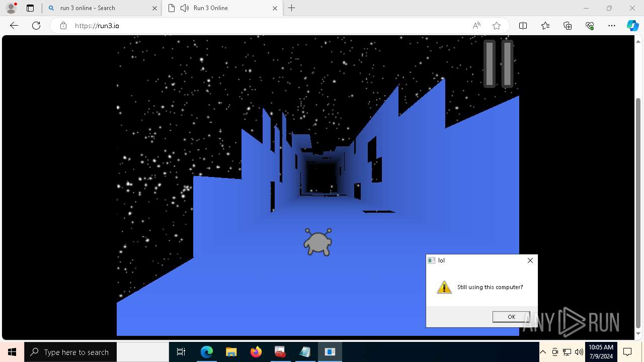The width and height of the screenshot is (644, 362).
Task: Open the clock showing 10:05 AM
Action: point(601,352)
